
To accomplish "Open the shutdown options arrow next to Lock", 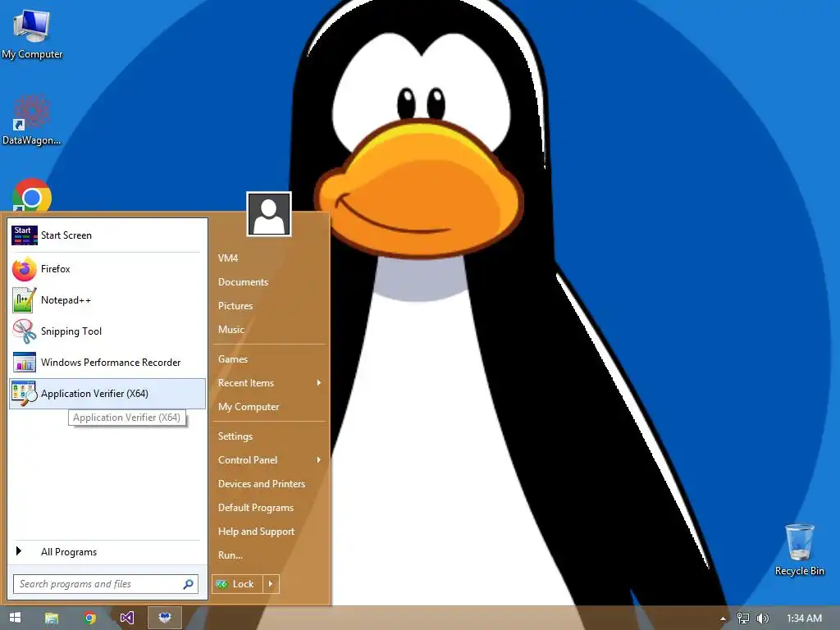I will (x=271, y=584).
